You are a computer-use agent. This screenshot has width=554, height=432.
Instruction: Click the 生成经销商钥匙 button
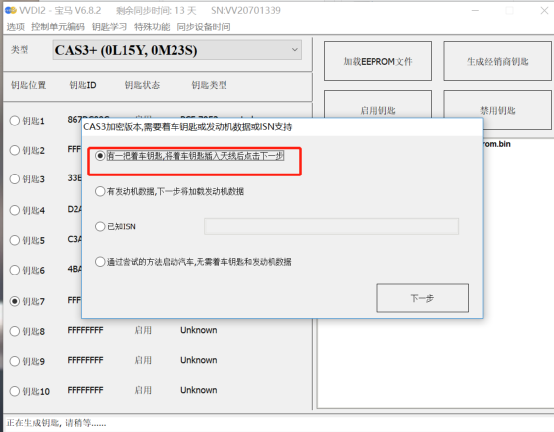click(x=497, y=61)
